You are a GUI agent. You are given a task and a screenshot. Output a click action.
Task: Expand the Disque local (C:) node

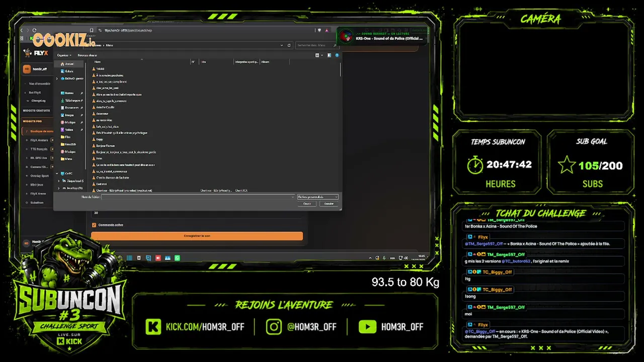59,181
